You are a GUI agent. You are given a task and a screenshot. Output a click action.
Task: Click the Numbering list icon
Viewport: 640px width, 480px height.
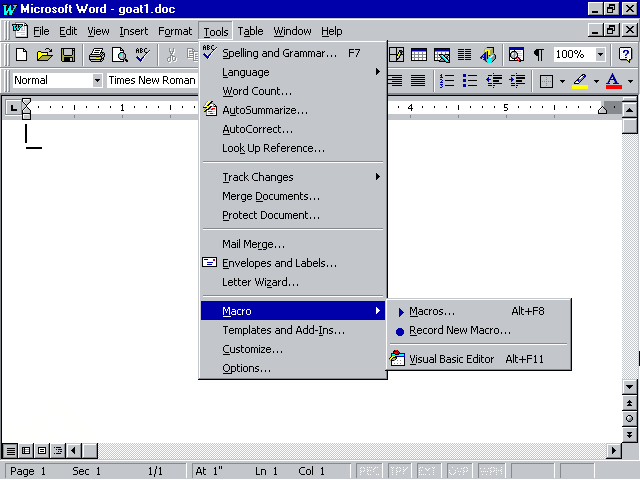point(447,80)
